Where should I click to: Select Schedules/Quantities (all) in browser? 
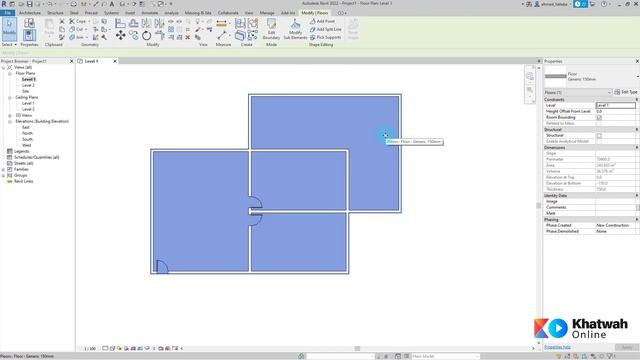click(37, 157)
